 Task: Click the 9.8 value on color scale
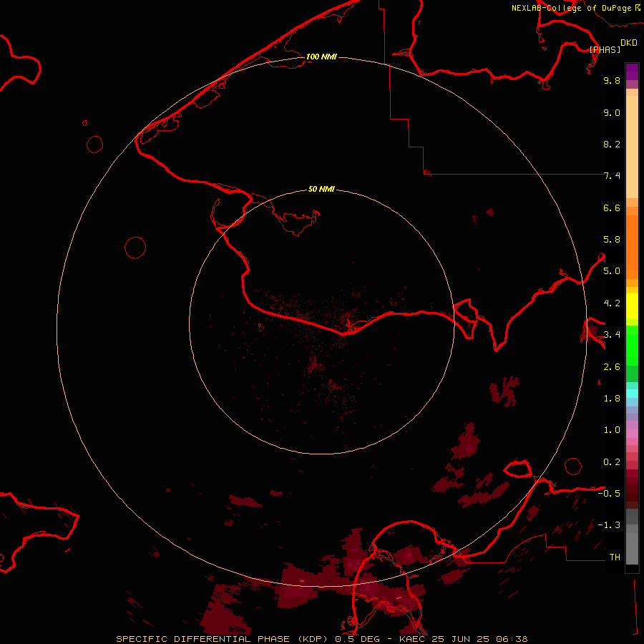coord(612,80)
